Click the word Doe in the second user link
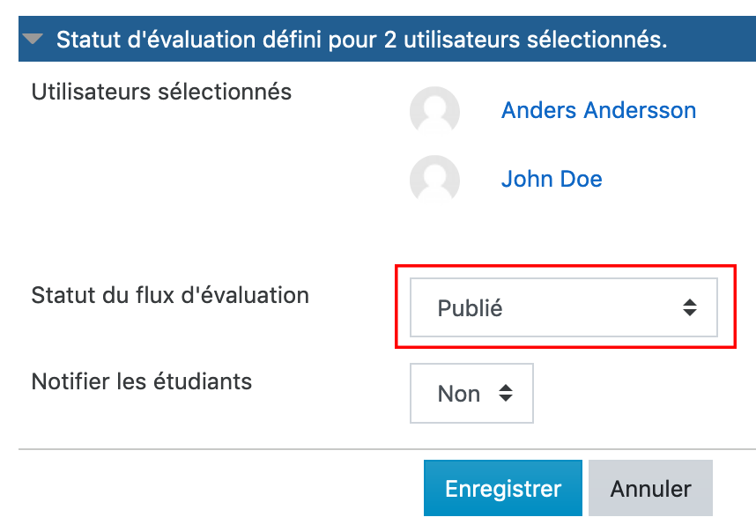Viewport: 756px width, 532px height. pos(582,180)
